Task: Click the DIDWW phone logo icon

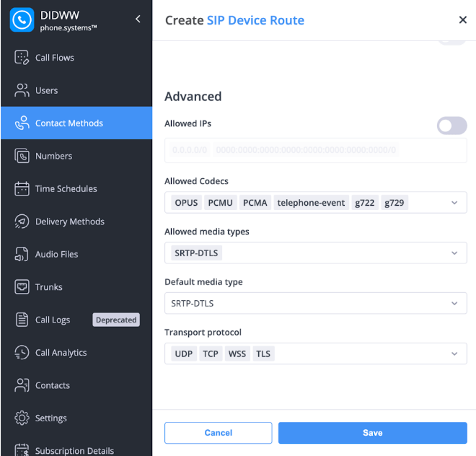Action: pos(22,20)
